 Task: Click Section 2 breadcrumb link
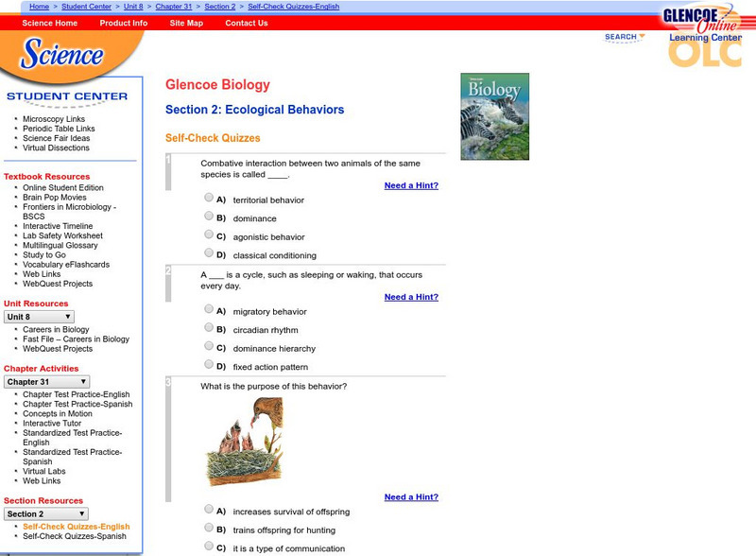pyautogui.click(x=220, y=7)
